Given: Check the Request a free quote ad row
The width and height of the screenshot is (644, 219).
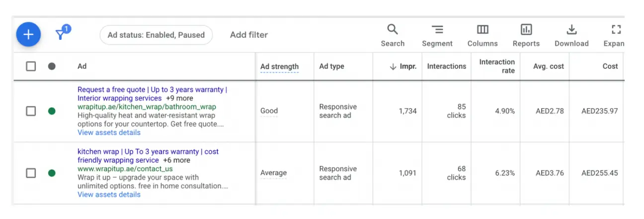Looking at the screenshot, I should pos(31,111).
